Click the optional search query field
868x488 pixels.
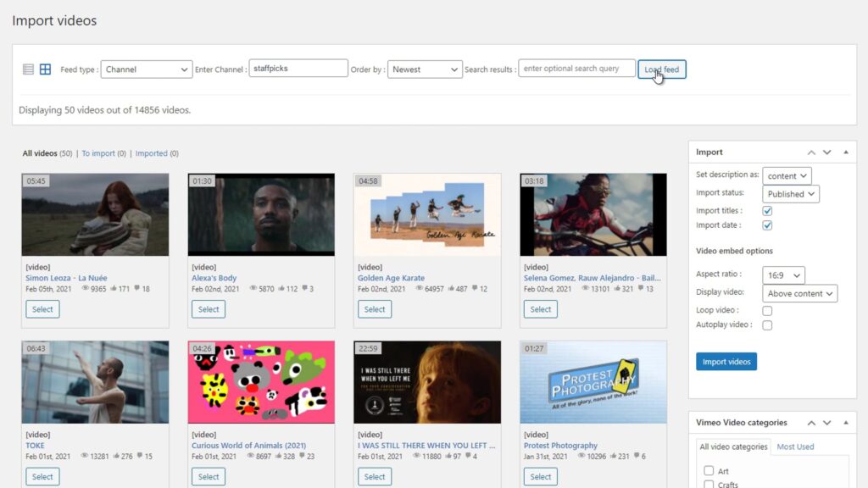point(577,69)
